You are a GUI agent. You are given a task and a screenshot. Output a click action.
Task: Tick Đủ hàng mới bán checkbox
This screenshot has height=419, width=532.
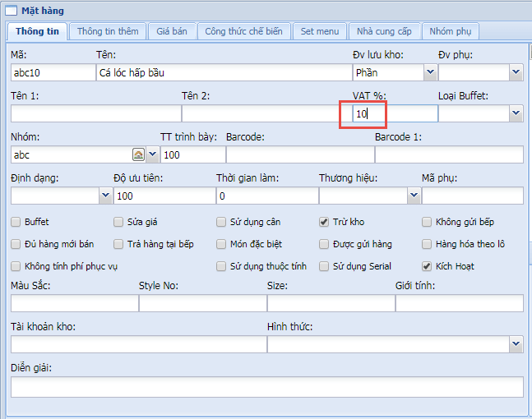[16, 244]
